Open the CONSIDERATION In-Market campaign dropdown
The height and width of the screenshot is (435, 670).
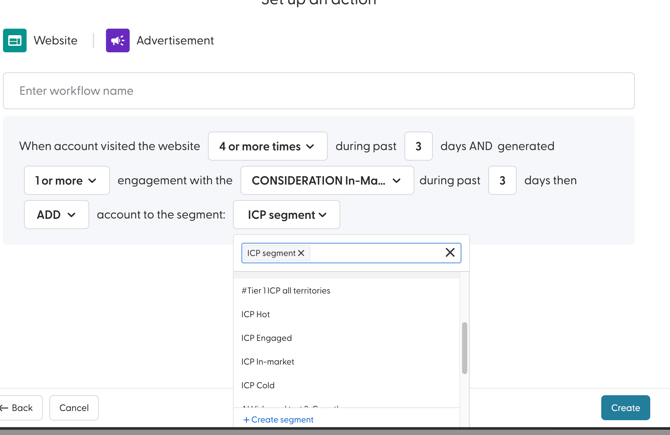(x=326, y=181)
